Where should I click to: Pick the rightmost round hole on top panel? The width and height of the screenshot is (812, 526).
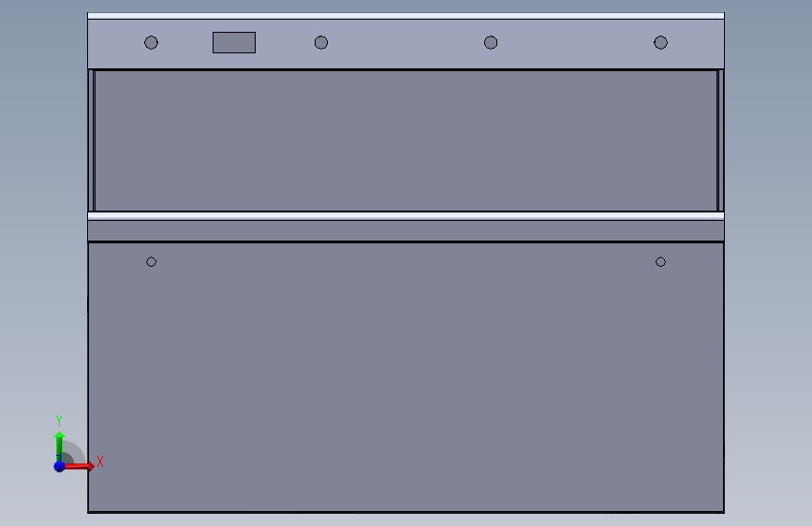(661, 42)
